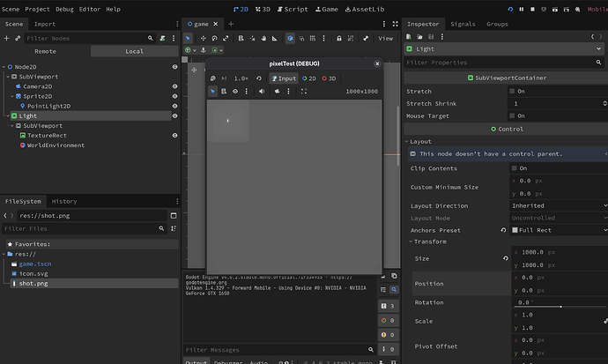Click the instantiate child scene link icon
Viewport: 608px width, 364px height.
tap(18, 39)
